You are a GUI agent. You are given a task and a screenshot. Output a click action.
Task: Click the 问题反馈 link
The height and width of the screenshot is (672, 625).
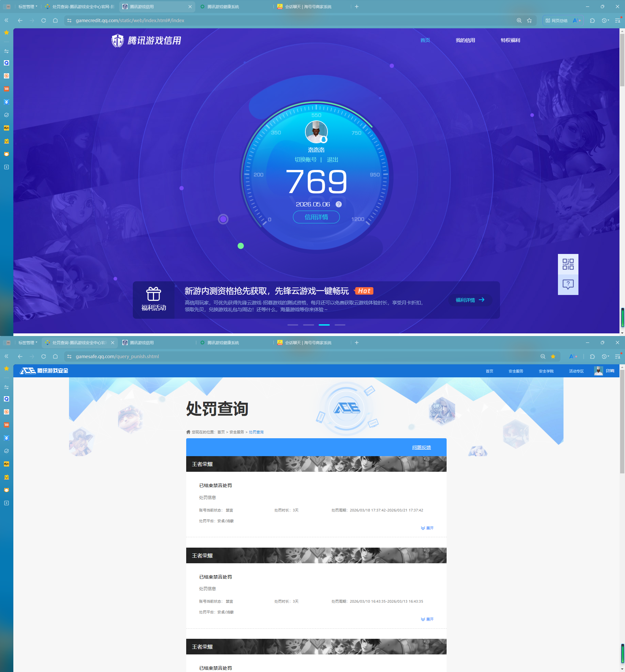click(x=422, y=447)
